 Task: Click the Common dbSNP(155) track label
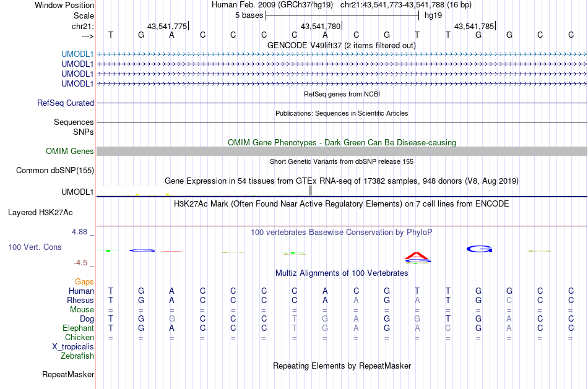[55, 170]
